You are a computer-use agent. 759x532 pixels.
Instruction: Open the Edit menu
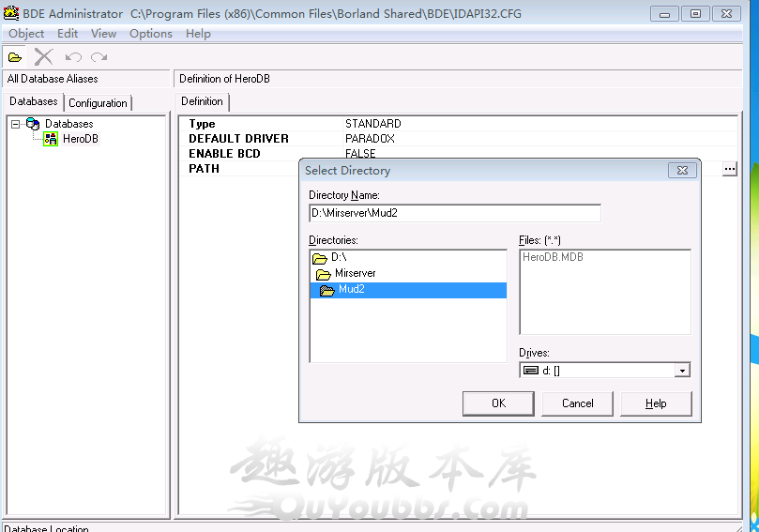(x=68, y=34)
